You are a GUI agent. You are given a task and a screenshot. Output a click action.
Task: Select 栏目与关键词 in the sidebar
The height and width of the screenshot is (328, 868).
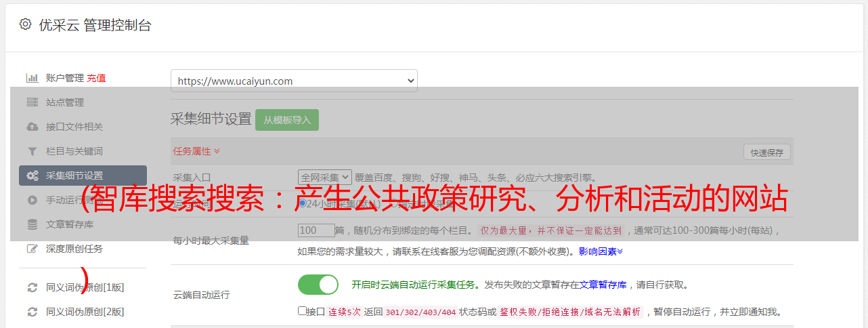[x=74, y=151]
